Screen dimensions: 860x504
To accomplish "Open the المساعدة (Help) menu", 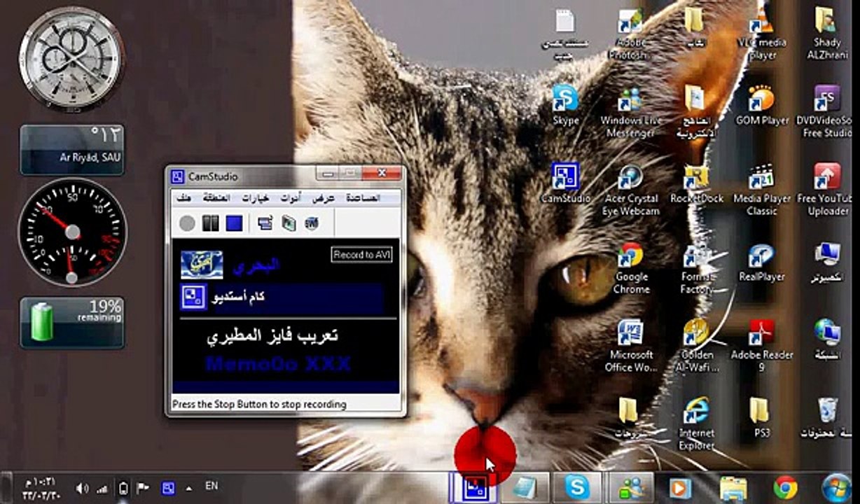I will [x=362, y=198].
